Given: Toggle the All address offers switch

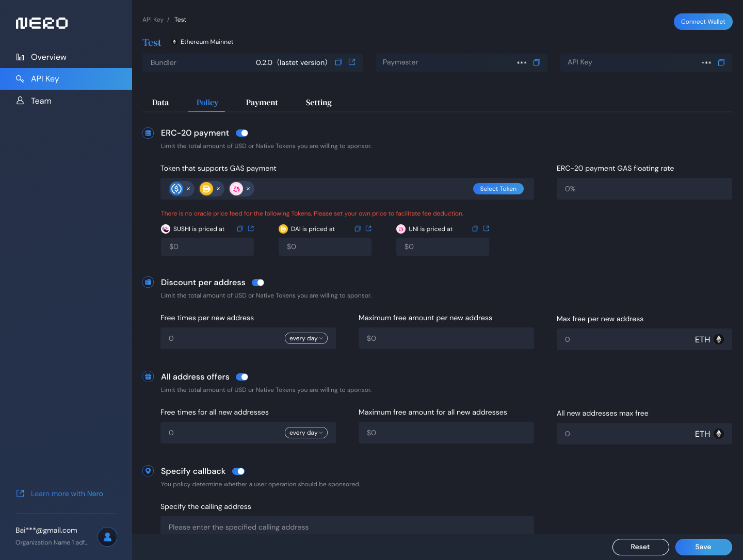Looking at the screenshot, I should [x=242, y=377].
